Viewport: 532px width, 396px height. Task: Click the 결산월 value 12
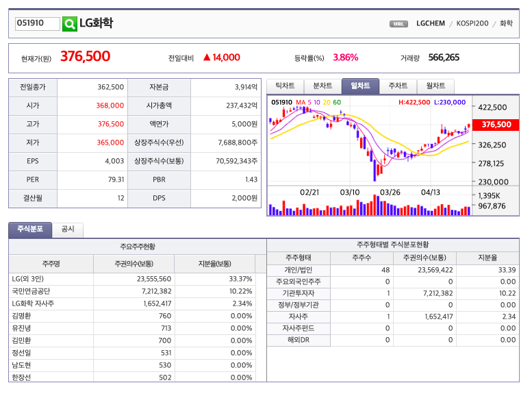point(121,198)
